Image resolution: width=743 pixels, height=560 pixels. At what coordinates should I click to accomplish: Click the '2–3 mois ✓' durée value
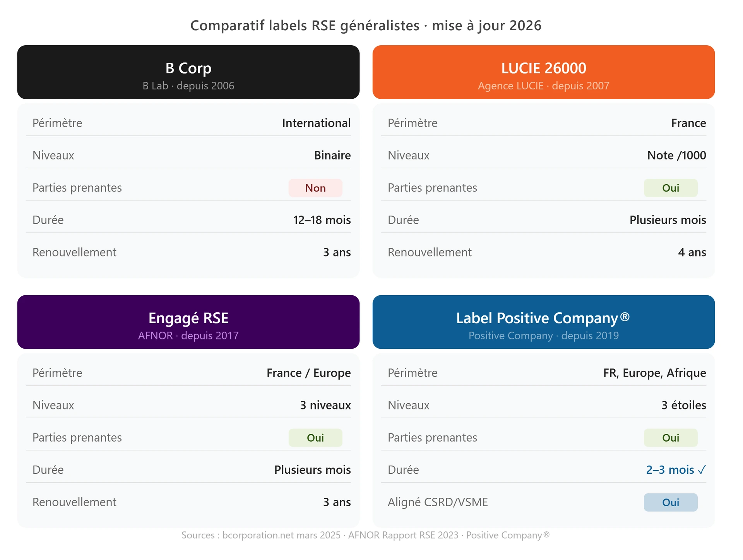click(676, 470)
